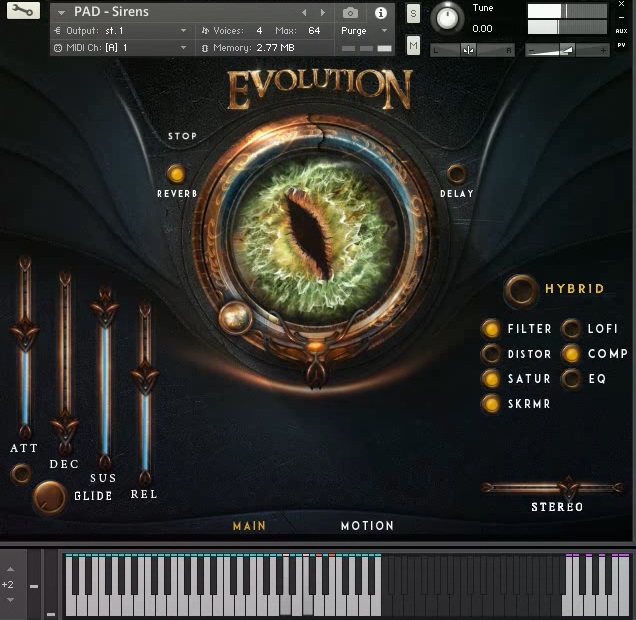Click Max voices value 64
Screen dimensions: 636x620
click(314, 31)
